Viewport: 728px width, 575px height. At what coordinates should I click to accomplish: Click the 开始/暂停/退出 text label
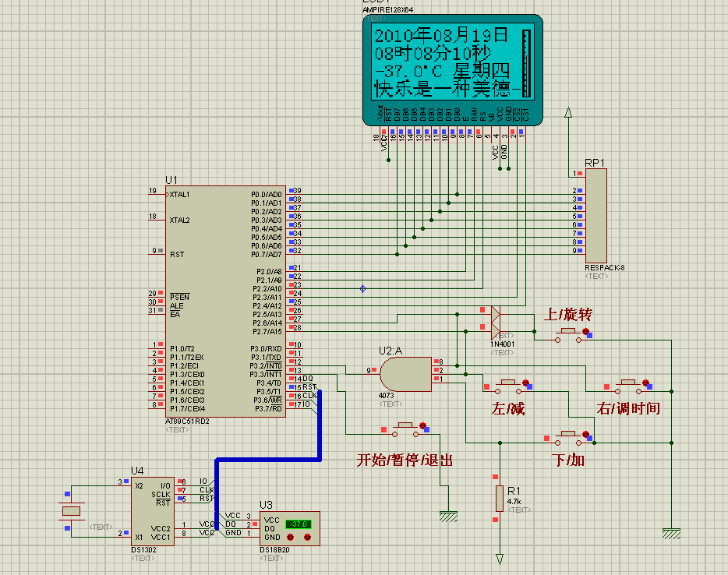pos(405,460)
